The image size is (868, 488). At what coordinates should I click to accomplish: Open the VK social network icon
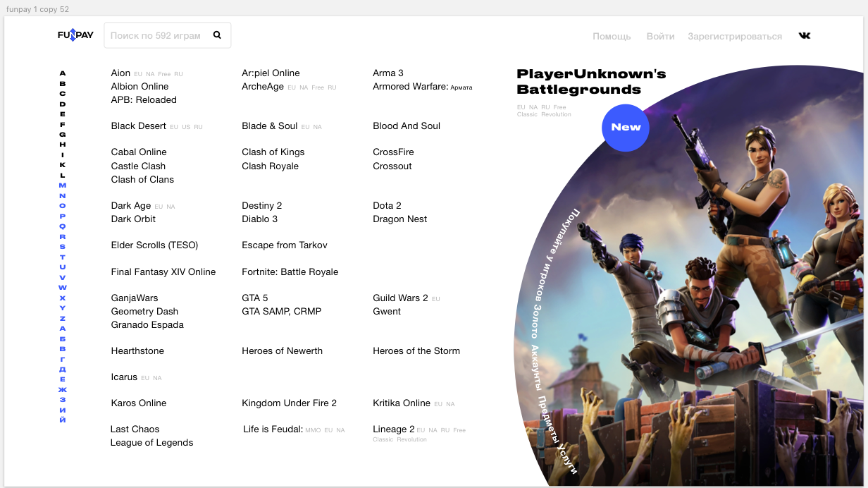coord(805,36)
